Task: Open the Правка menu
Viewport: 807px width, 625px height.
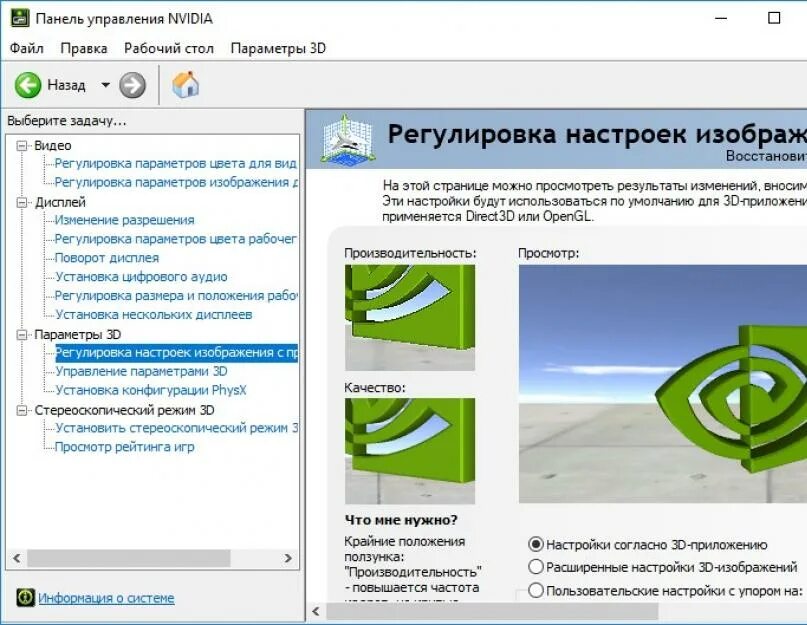Action: 84,48
